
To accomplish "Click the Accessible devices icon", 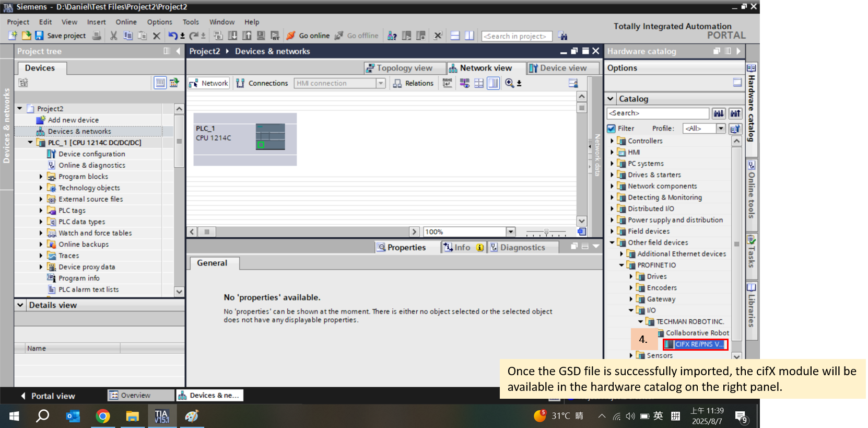I will pos(392,36).
